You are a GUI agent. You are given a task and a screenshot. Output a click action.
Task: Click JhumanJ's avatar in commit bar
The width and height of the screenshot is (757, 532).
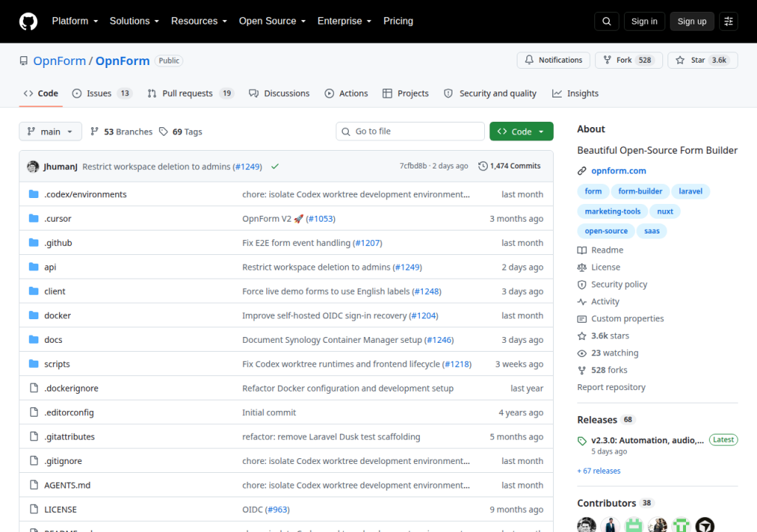(x=33, y=166)
